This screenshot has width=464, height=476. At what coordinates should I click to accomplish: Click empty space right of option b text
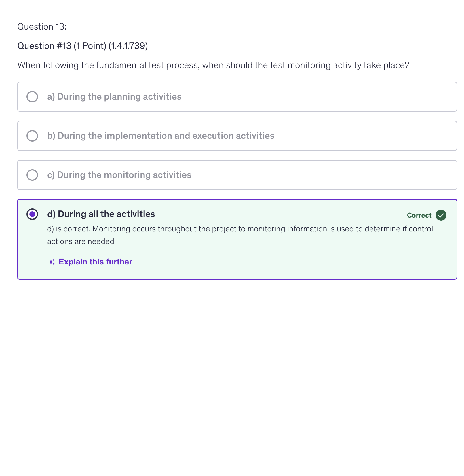coord(363,136)
